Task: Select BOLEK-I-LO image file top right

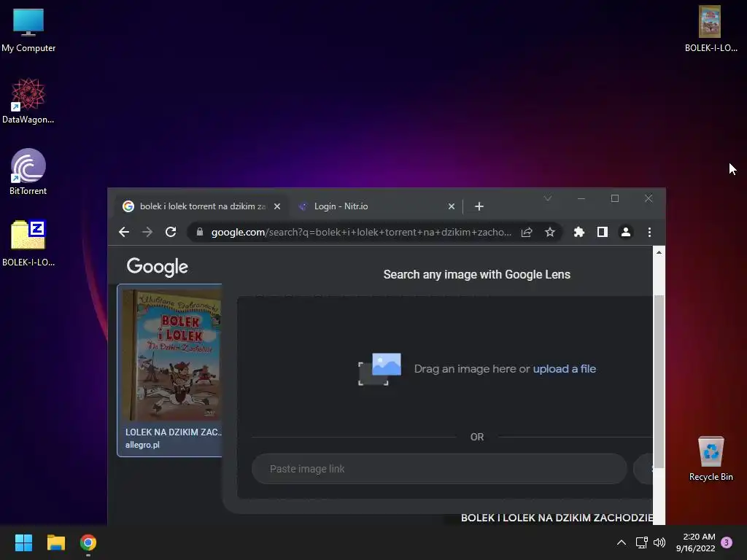Action: (711, 28)
